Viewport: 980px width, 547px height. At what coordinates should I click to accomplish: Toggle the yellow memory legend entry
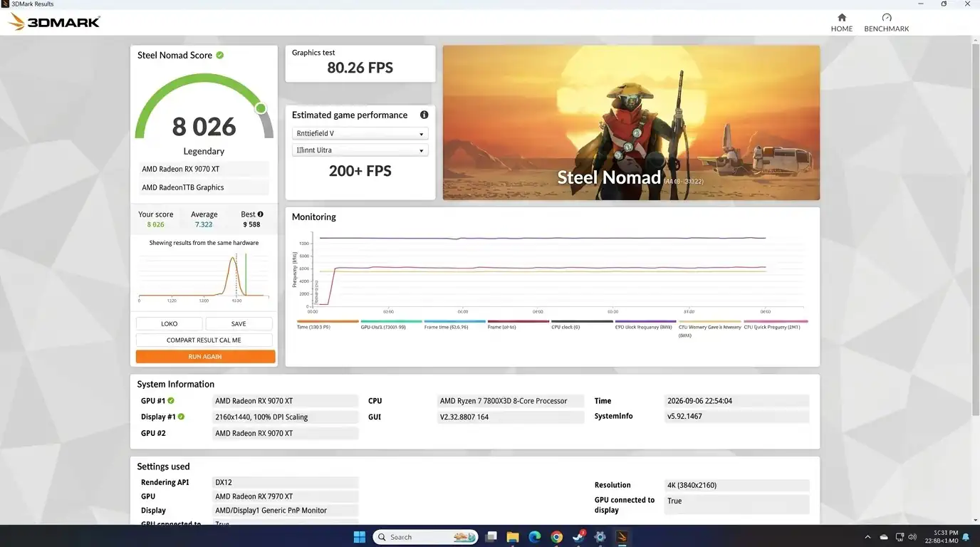point(709,328)
